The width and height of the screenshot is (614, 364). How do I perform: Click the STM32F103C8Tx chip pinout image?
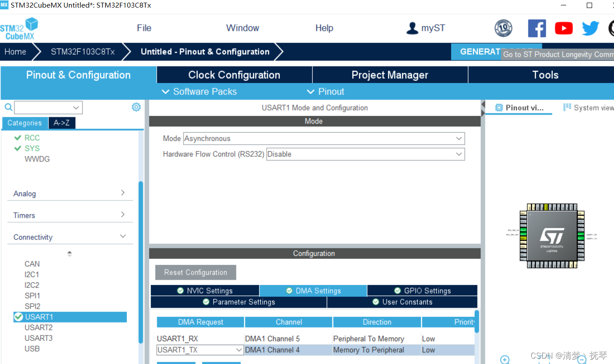[552, 236]
